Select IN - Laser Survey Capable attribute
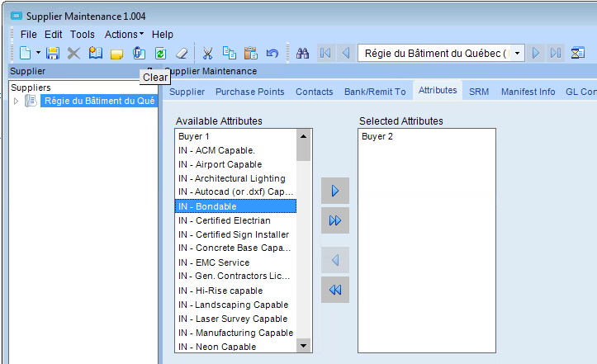Screen dimensions: 597x364 pos(235,319)
